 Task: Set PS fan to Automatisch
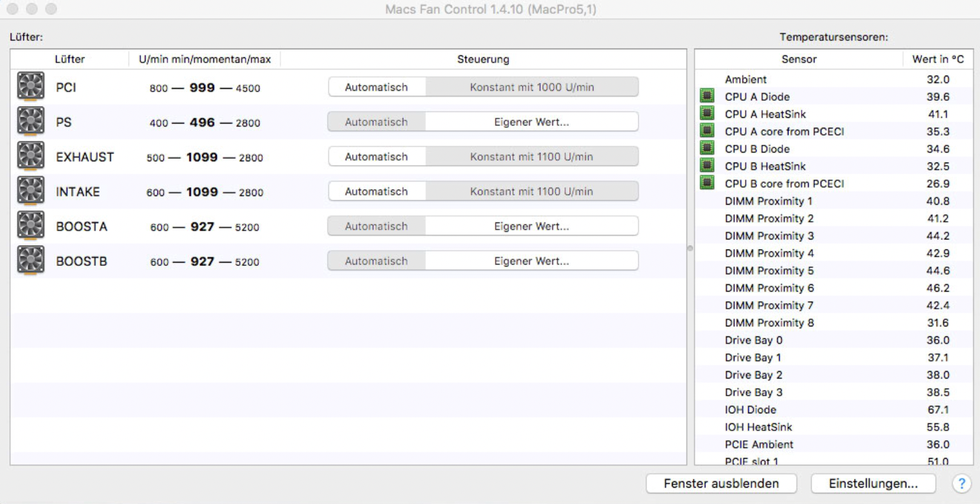tap(377, 122)
